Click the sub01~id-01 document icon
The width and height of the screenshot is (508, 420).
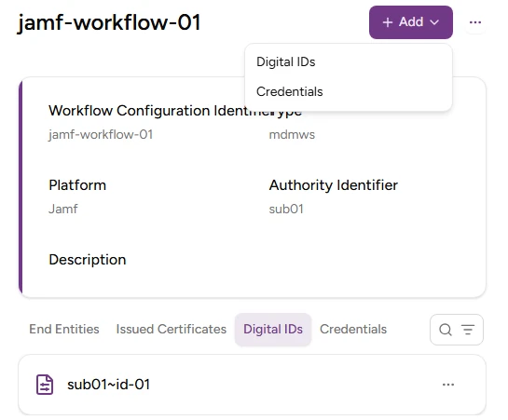(x=45, y=385)
